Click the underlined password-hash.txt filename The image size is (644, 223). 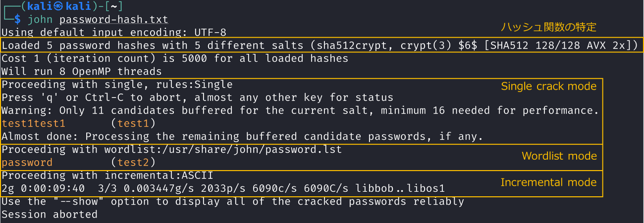[114, 20]
